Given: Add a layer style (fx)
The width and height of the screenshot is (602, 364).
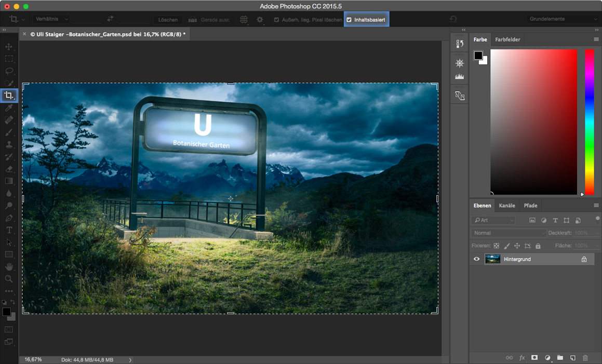Looking at the screenshot, I should (522, 357).
